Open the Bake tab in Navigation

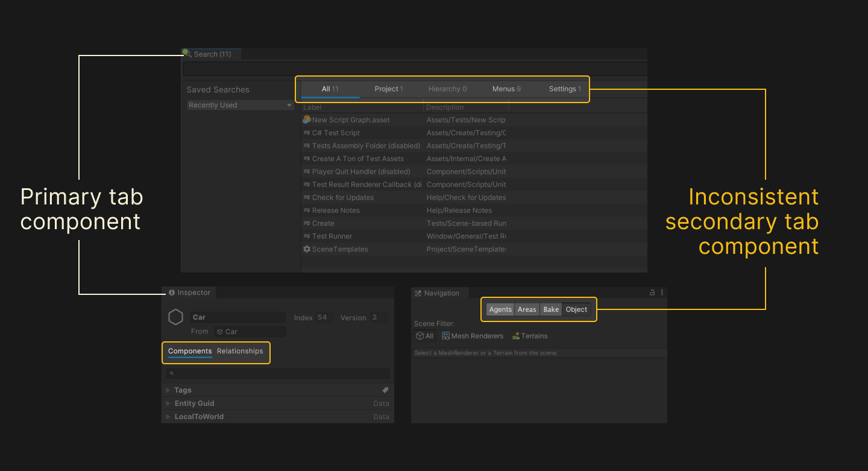(x=551, y=309)
